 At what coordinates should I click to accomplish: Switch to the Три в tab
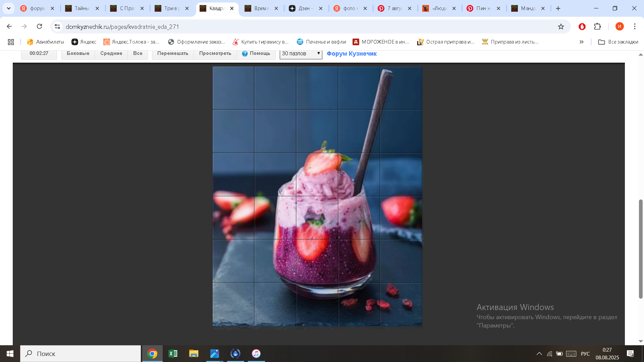point(167,8)
